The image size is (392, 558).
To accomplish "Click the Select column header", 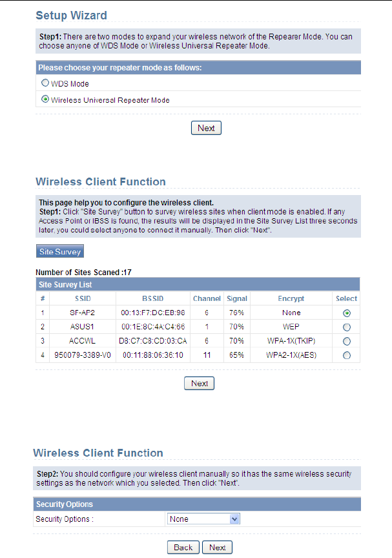I will tap(346, 298).
